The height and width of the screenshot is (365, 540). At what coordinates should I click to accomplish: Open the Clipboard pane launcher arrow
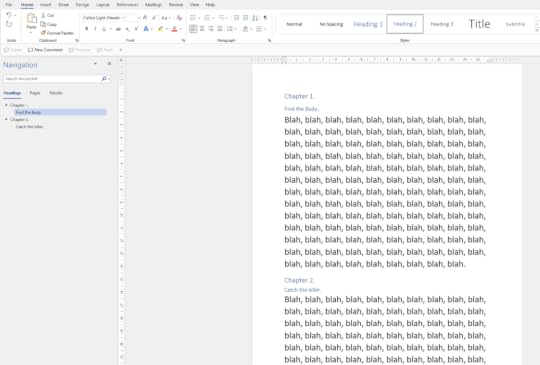[77, 41]
